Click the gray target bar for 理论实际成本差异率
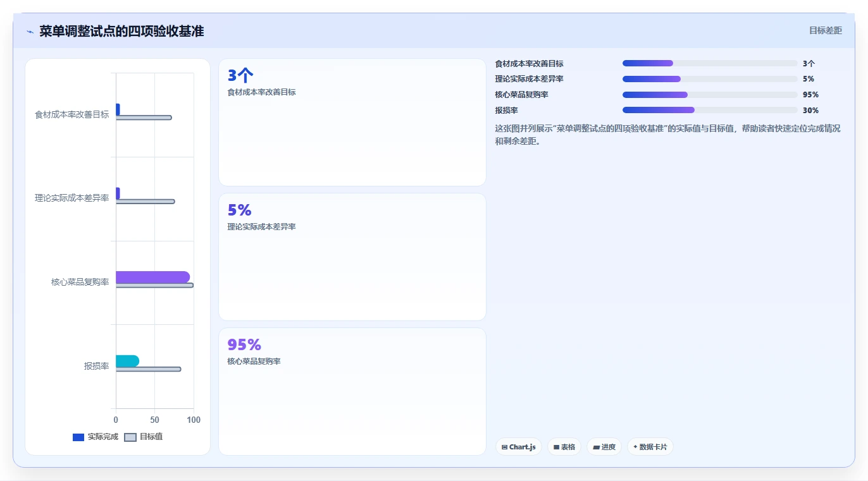The image size is (868, 481). click(x=145, y=202)
